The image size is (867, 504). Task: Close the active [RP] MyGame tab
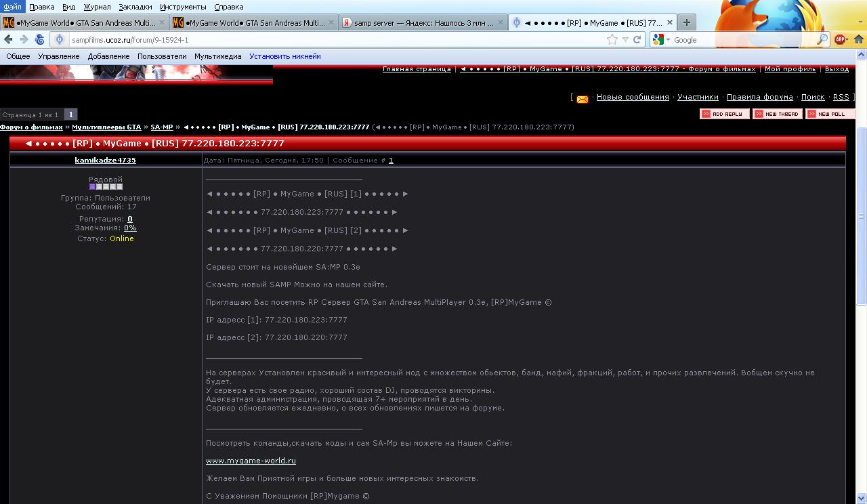[x=669, y=22]
